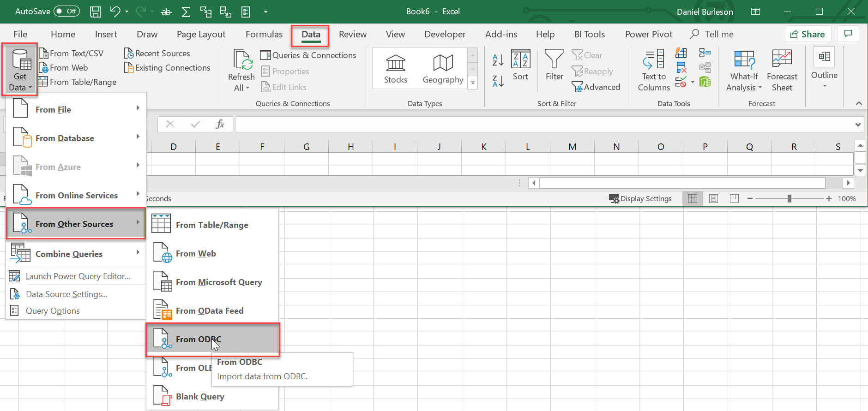The width and height of the screenshot is (868, 411).
Task: Click From Table/Range in the ribbon
Action: coord(78,82)
